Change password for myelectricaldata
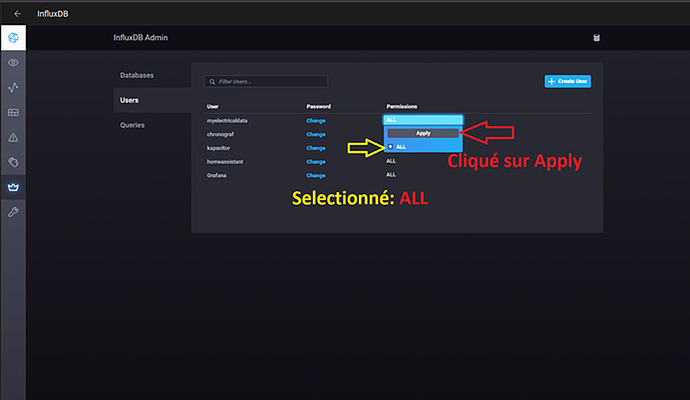690x400 pixels. [x=316, y=121]
